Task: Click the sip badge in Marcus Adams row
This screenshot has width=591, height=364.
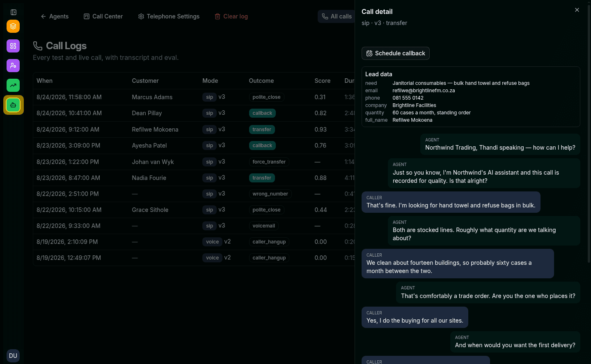Action: [209, 97]
